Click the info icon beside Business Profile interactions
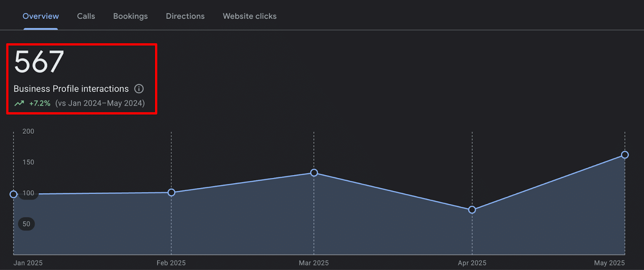 (x=139, y=89)
